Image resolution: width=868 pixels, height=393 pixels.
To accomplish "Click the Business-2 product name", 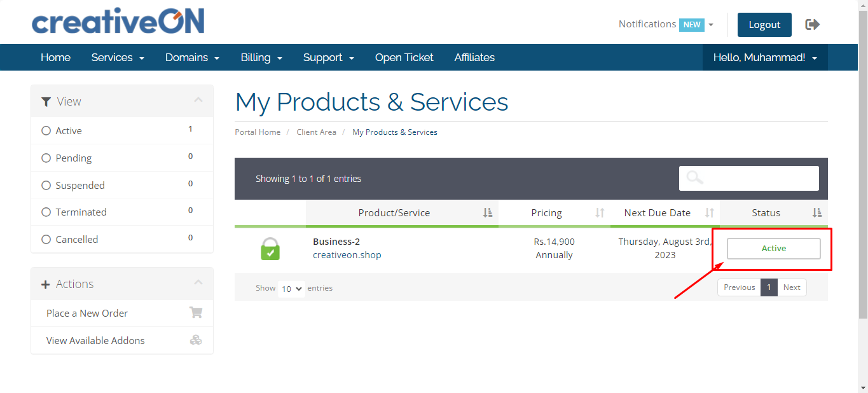I will coord(336,242).
